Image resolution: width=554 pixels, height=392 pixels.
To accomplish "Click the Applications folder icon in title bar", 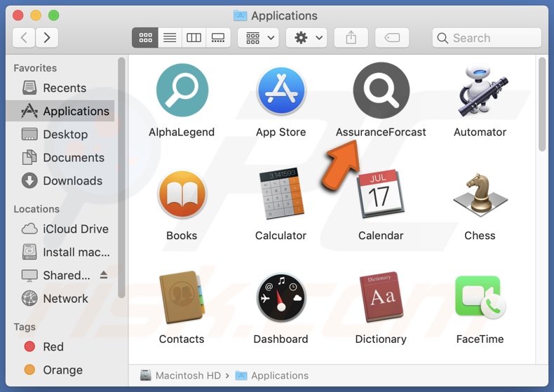I will 241,15.
